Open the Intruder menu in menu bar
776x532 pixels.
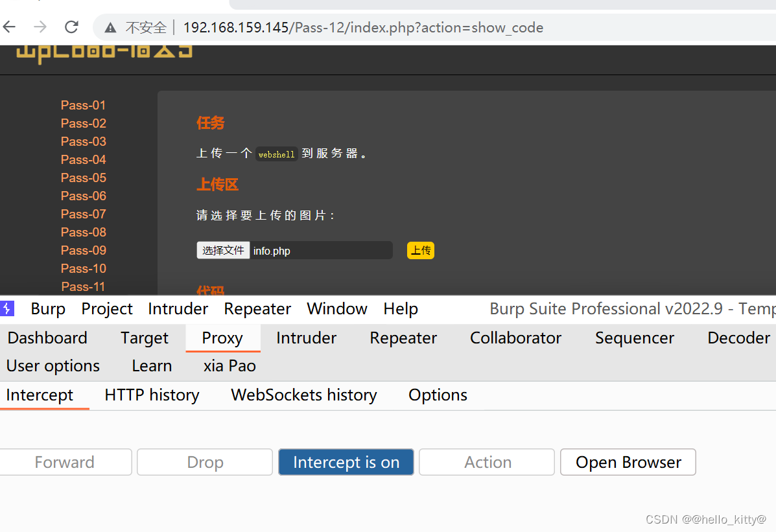pos(178,309)
